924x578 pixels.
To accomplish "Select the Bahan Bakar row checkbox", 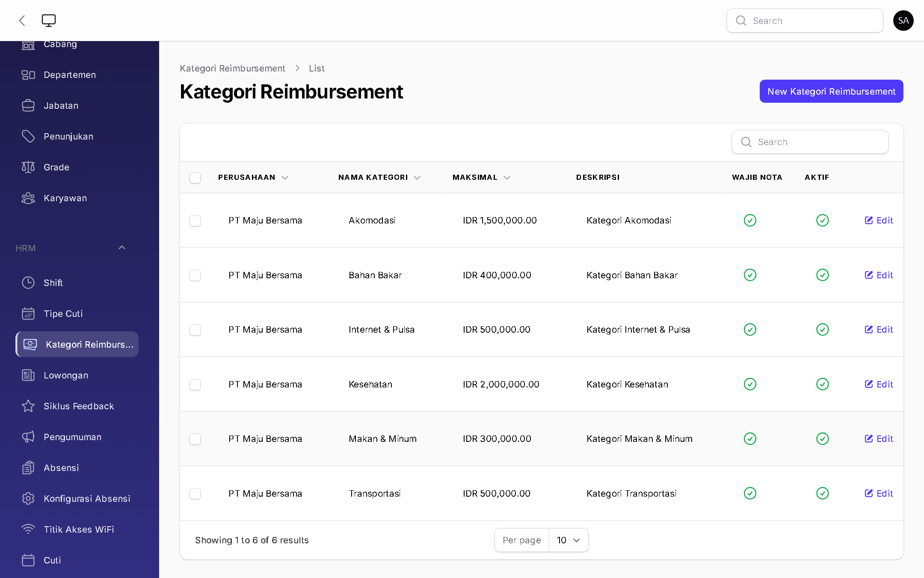I will tap(195, 275).
